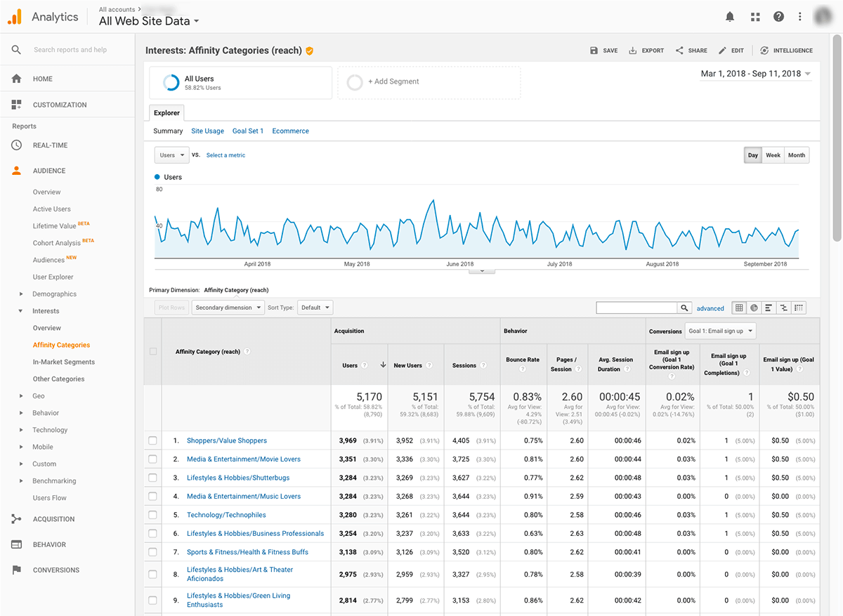Check the Business Professionals row checkbox

coord(153,533)
